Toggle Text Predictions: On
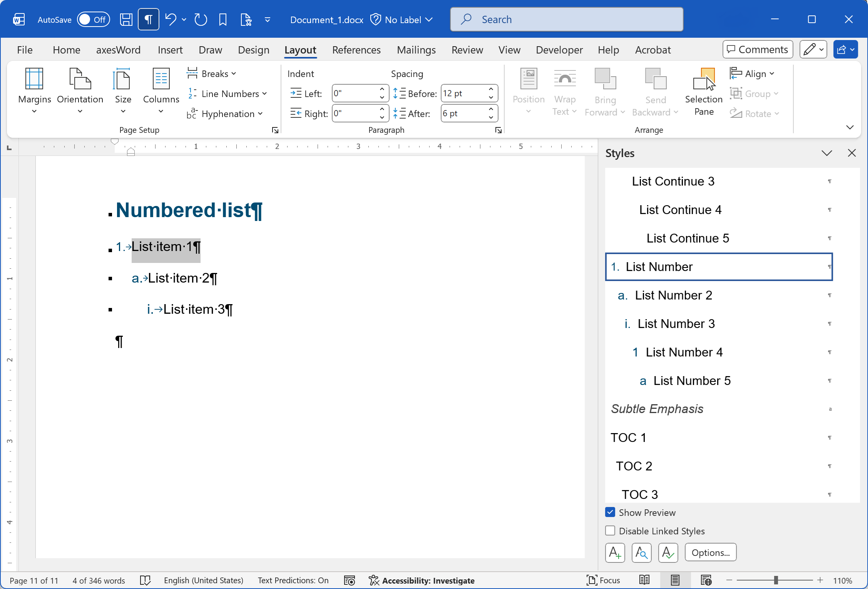868x589 pixels. pos(293,581)
